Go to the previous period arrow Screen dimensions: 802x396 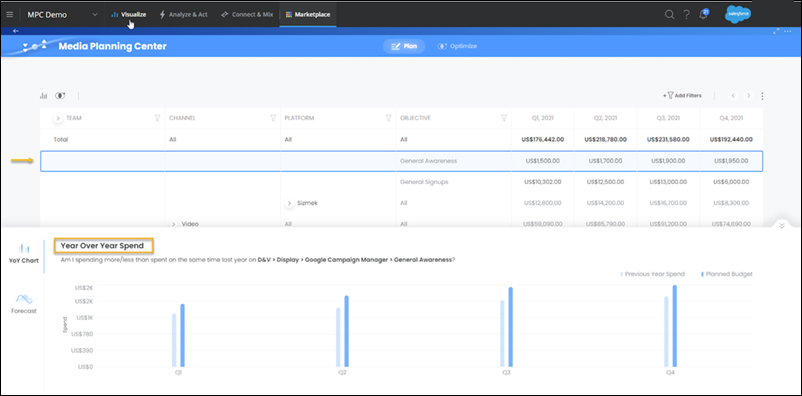coord(733,96)
